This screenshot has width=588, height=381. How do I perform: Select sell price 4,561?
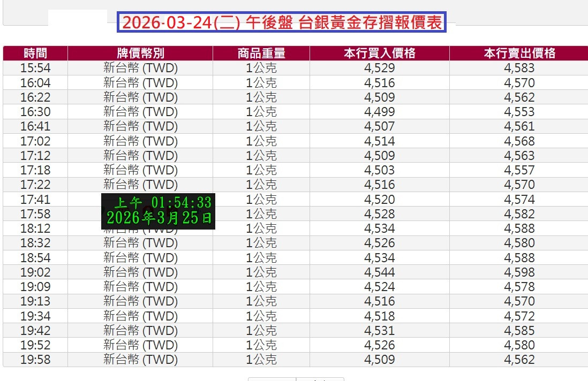coord(519,126)
